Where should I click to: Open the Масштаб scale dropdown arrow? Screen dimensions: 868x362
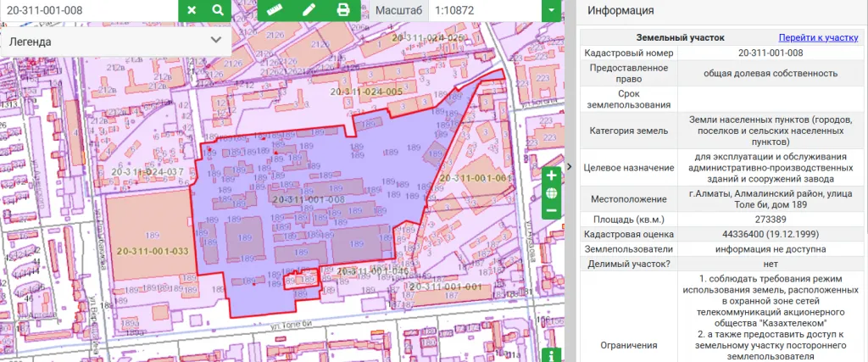click(x=552, y=10)
